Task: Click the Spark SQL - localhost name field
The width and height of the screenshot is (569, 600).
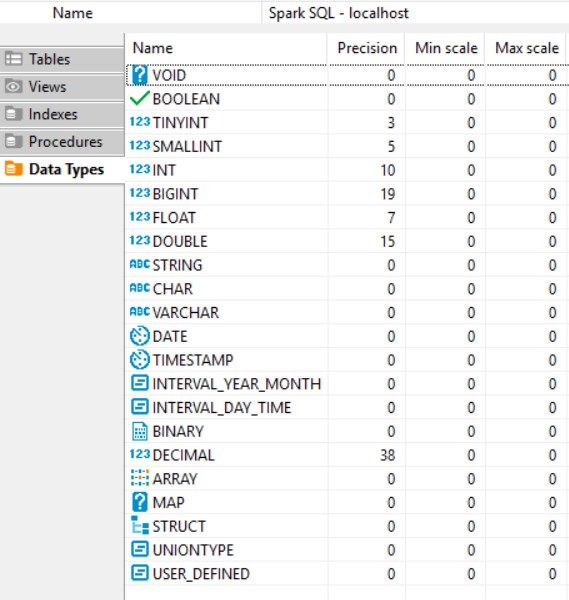Action: (x=416, y=13)
